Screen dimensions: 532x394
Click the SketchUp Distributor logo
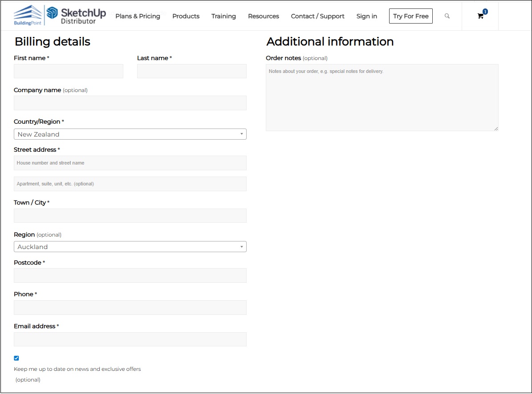click(77, 15)
